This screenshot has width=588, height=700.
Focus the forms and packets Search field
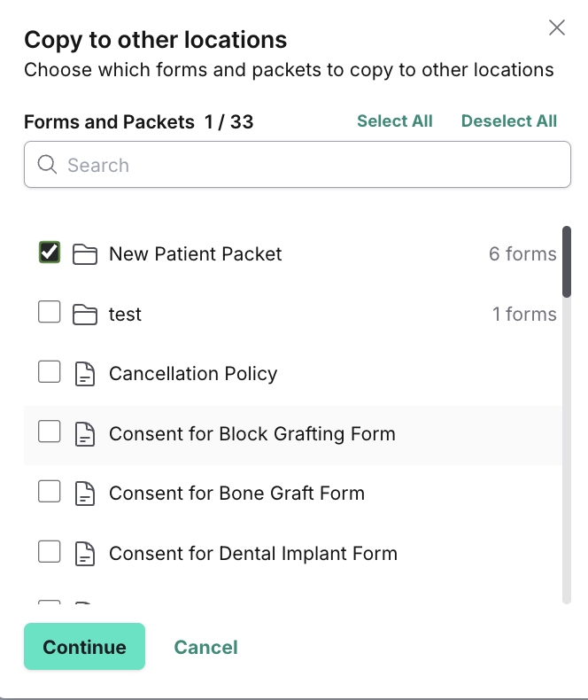[x=298, y=164]
